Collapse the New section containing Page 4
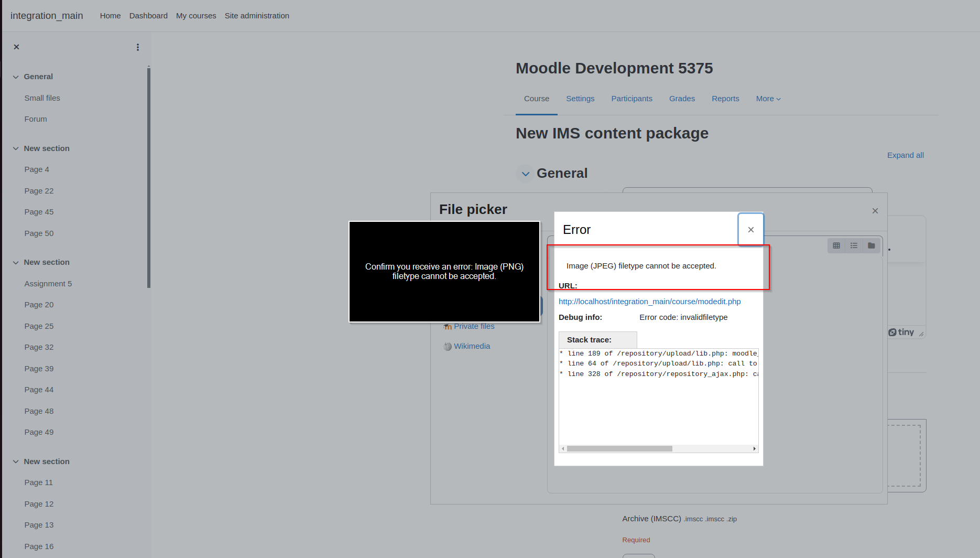This screenshot has width=980, height=558. [16, 148]
